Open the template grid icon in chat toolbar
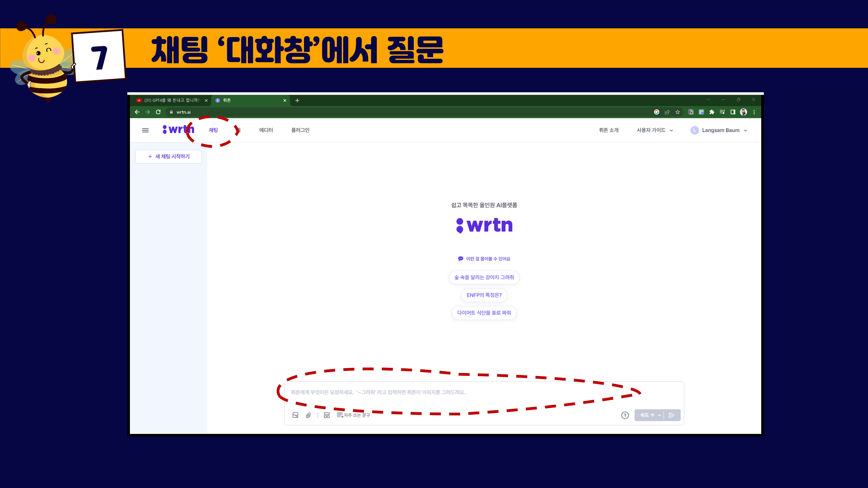The height and width of the screenshot is (488, 868). 327,415
